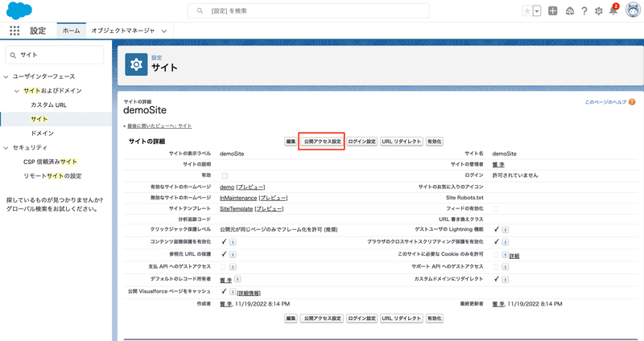Toggle the フィードの有効化 checkbox
Image resolution: width=644 pixels, height=341 pixels.
(496, 209)
